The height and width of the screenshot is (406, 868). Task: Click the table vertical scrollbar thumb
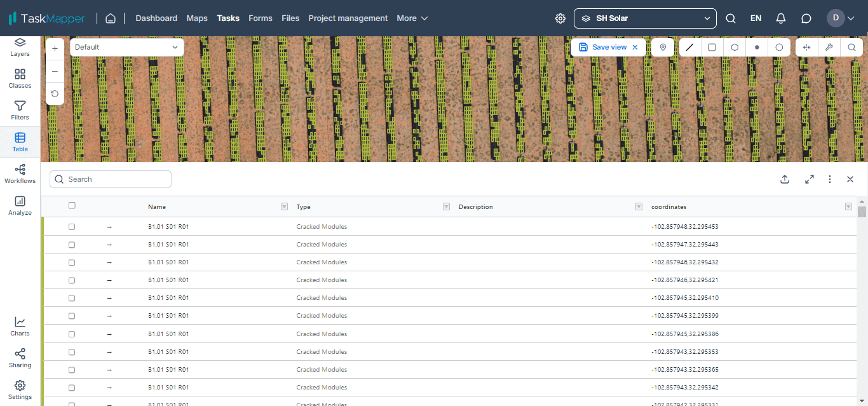[x=862, y=212]
